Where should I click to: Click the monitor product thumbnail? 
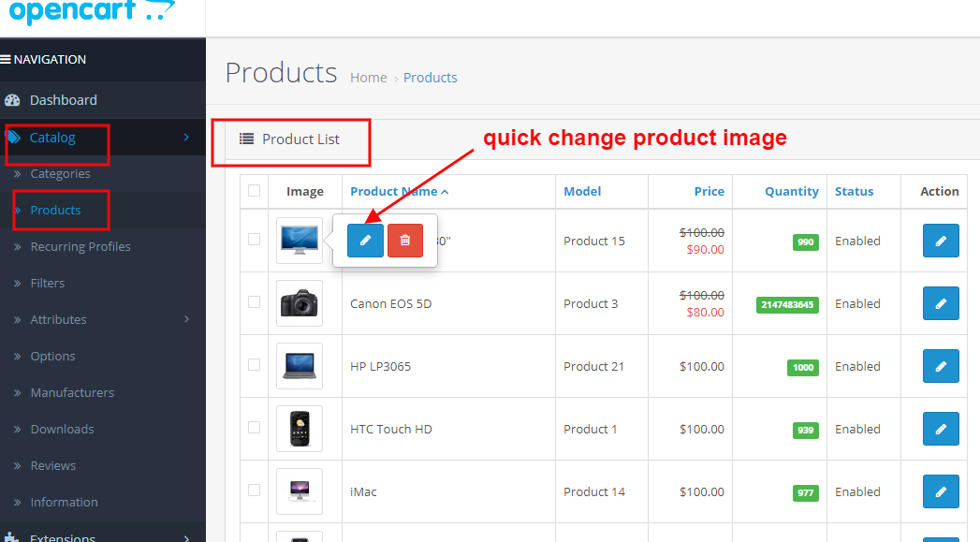(300, 241)
